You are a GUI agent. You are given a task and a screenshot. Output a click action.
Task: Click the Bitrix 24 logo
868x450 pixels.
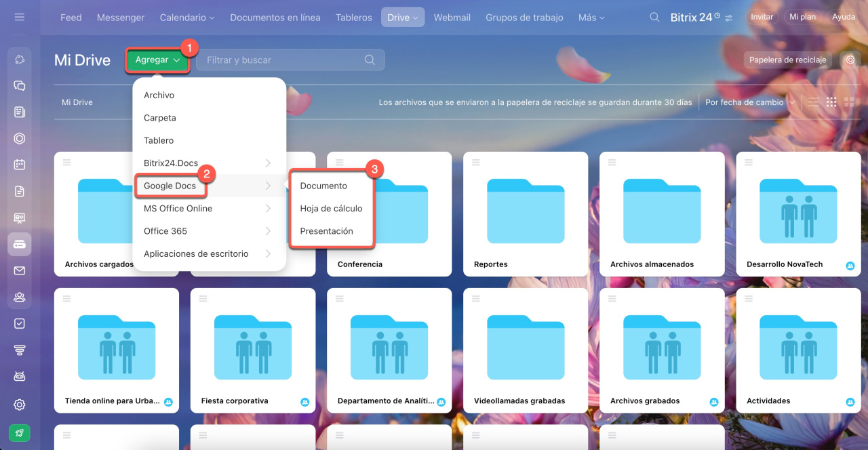tap(695, 18)
